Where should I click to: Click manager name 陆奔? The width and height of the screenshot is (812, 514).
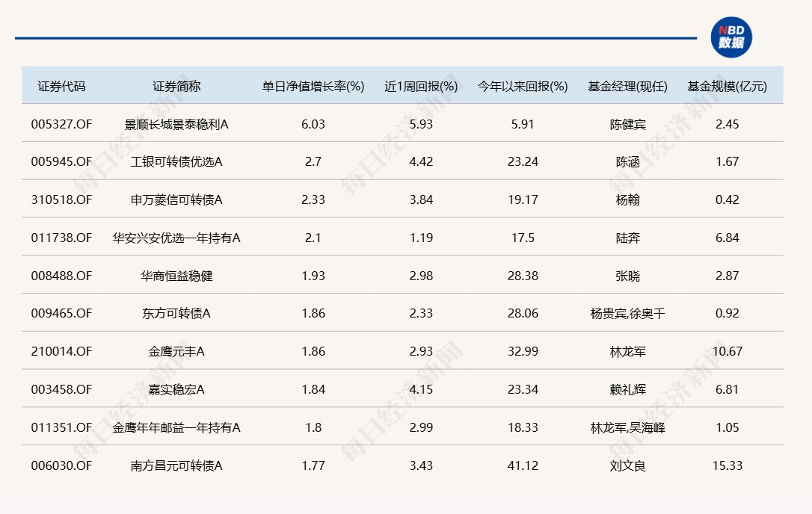click(627, 238)
